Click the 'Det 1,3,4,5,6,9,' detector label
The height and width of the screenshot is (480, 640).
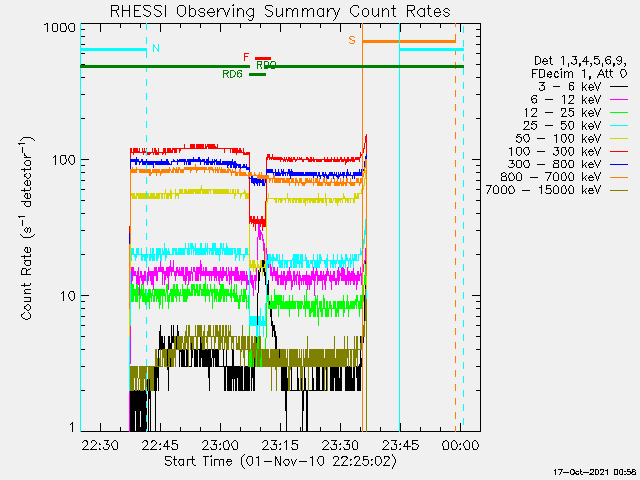tap(580, 61)
